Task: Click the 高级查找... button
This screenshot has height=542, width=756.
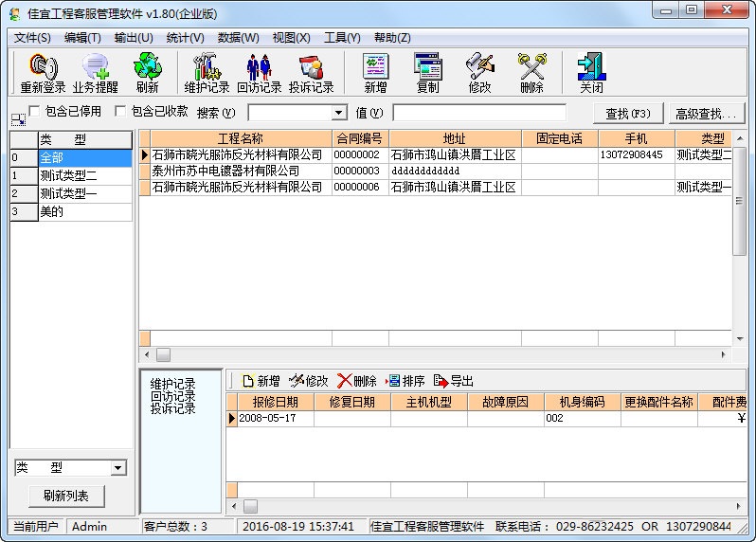Action: click(707, 114)
